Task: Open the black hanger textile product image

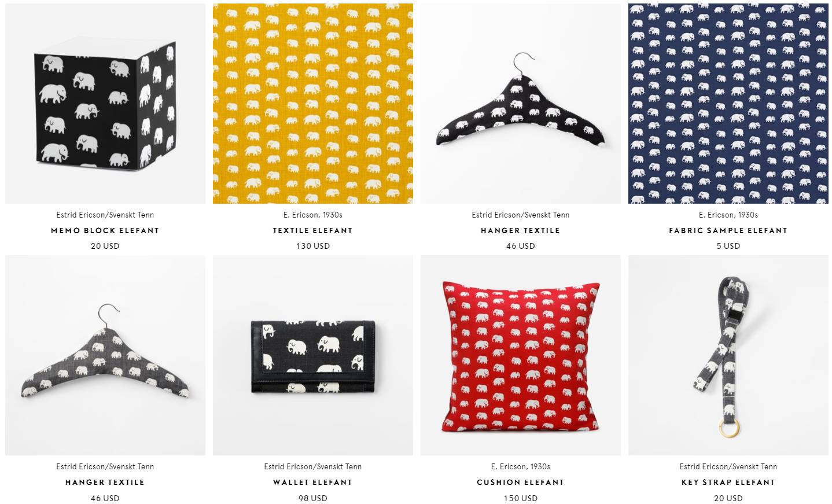Action: click(x=521, y=104)
